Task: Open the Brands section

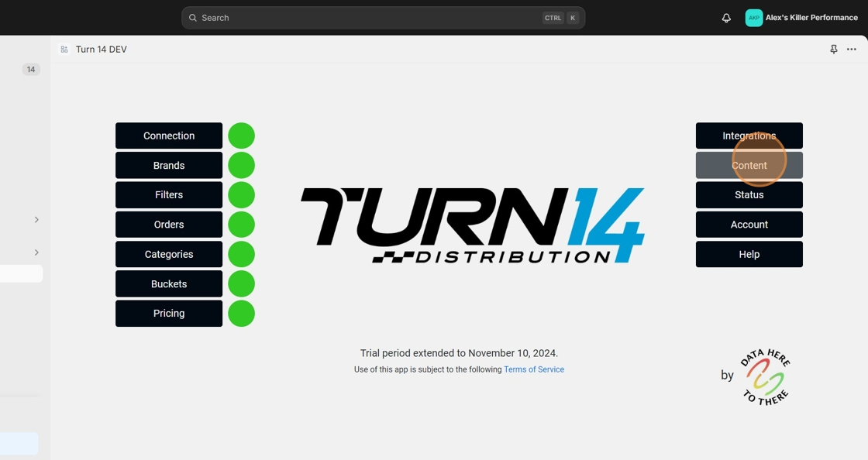Action: coord(169,165)
